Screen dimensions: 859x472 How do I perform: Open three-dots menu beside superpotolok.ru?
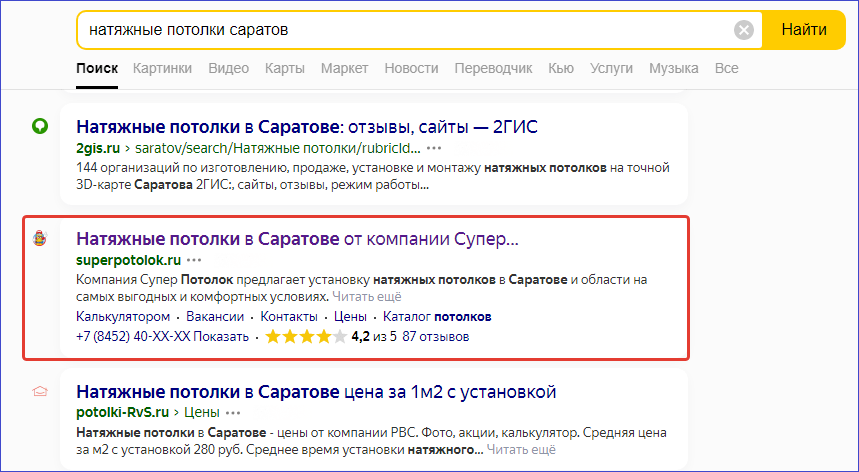(194, 260)
